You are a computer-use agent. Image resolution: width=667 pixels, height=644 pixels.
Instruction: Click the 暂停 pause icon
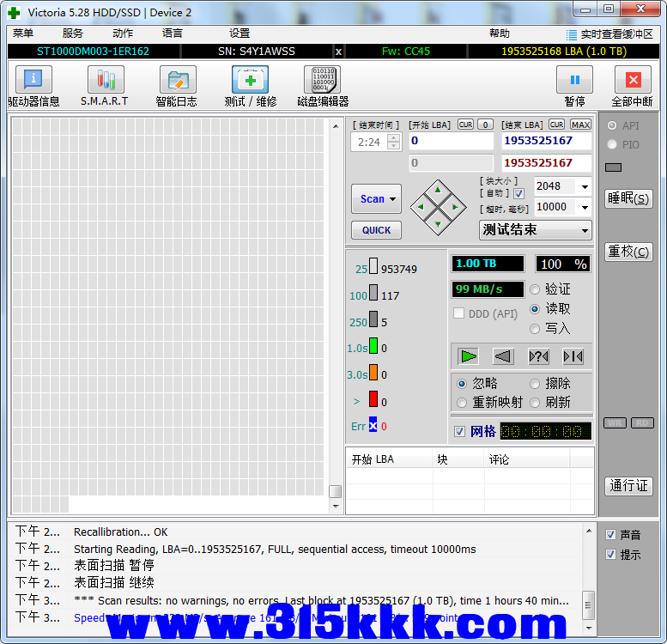point(574,81)
